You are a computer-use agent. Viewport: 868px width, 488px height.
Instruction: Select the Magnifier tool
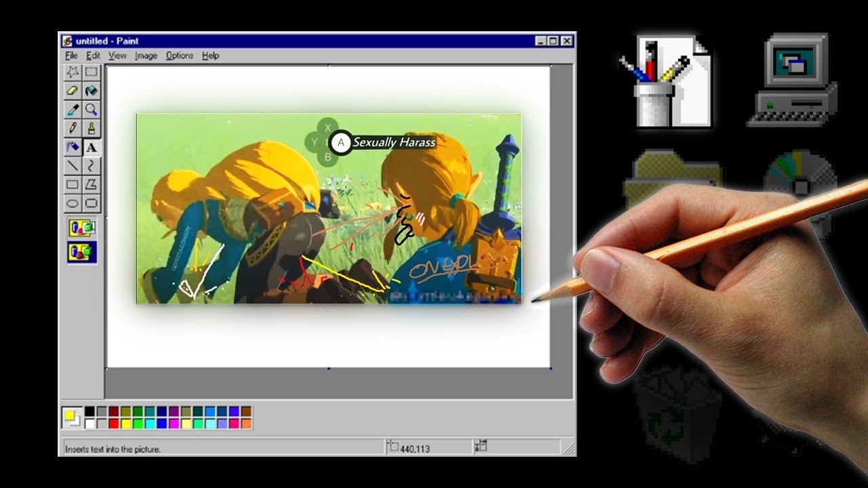(x=91, y=109)
